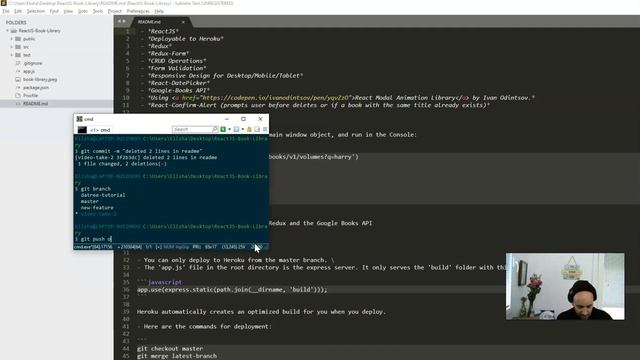The image size is (640, 360).
Task: Open the Project menu
Action: pyautogui.click(x=115, y=11)
